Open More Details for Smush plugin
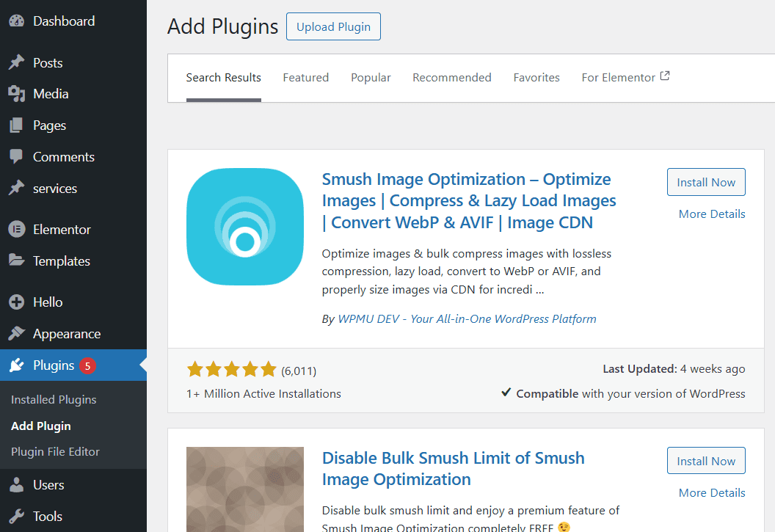The width and height of the screenshot is (775, 532). pyautogui.click(x=711, y=214)
